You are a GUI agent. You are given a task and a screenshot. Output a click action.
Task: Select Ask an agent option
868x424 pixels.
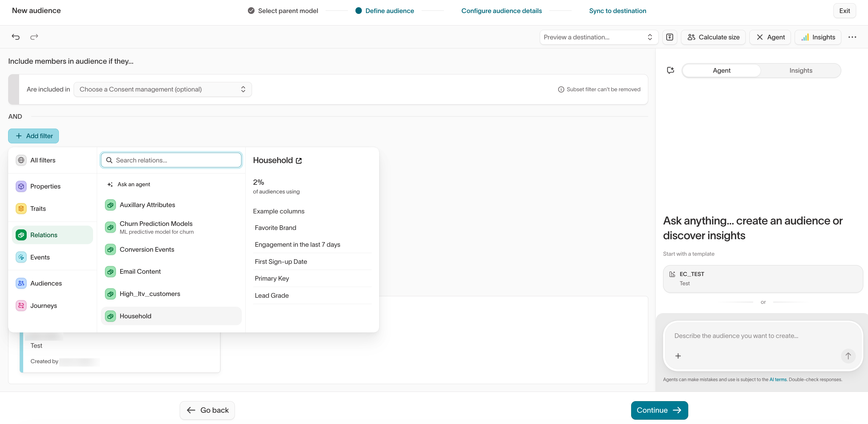point(171,184)
